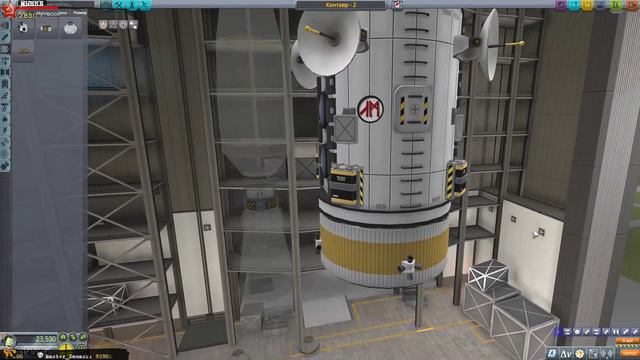640x360 pixels.
Task: Open the diamond-shaped app launcher icon
Action: (607, 353)
